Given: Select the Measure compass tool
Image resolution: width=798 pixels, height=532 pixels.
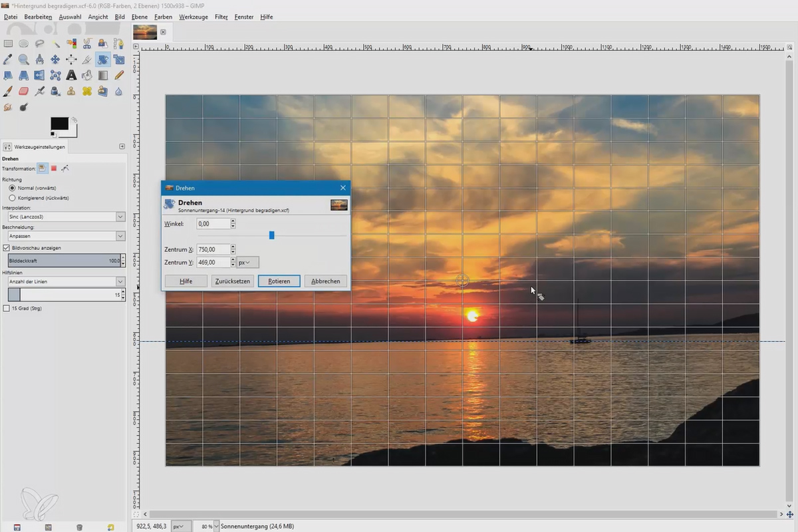Looking at the screenshot, I should click(x=39, y=59).
